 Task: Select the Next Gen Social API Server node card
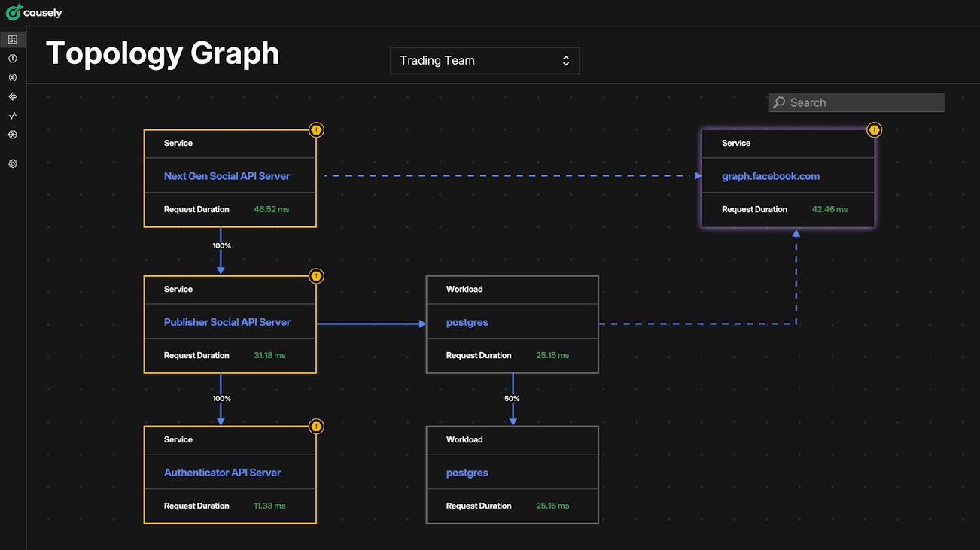click(230, 176)
